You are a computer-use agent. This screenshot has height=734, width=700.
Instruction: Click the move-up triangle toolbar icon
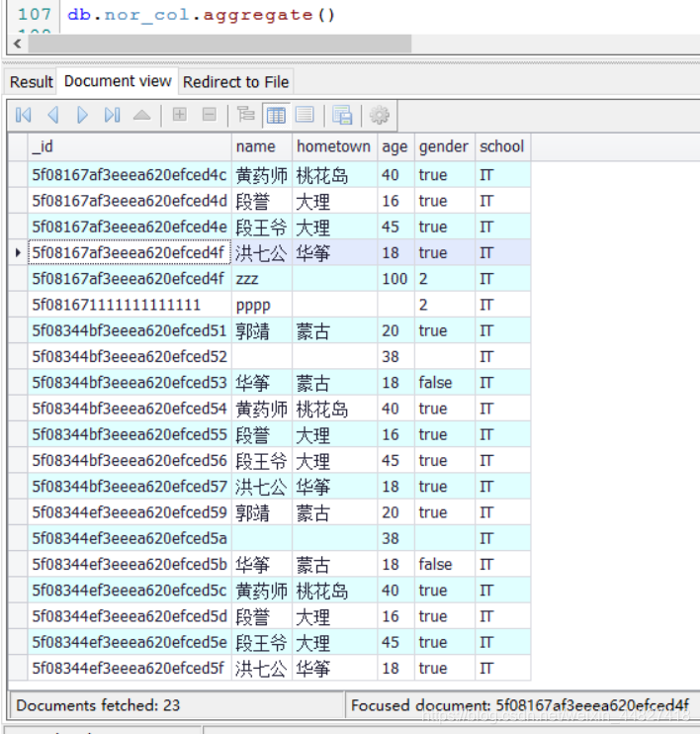coord(141,115)
